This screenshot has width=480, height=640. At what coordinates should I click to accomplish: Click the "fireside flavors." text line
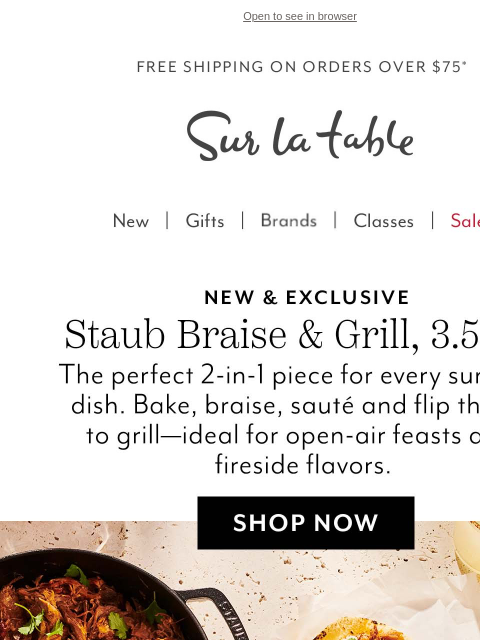click(303, 465)
